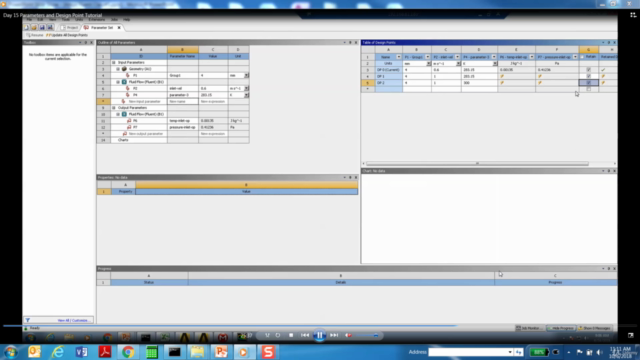Open the P2 - inlet-vel column dropdown
Screen dimensions: 640x360
tap(458, 57)
